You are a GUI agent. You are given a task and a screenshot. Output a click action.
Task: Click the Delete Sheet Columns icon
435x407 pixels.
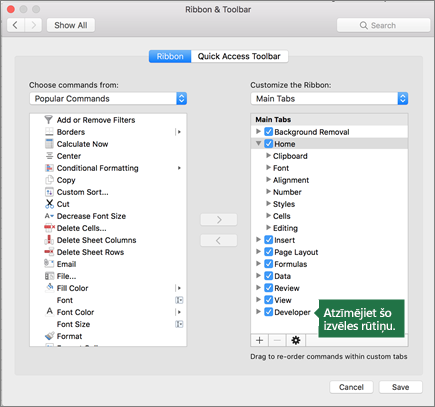point(49,240)
